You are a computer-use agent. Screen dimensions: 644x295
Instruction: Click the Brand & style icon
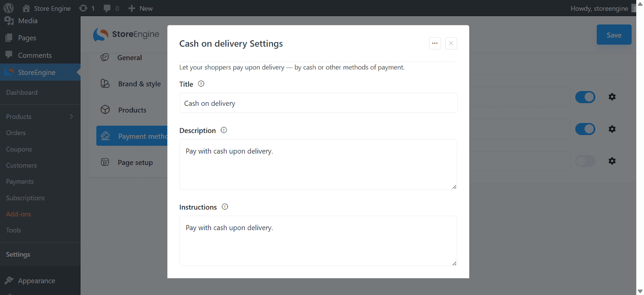[105, 83]
